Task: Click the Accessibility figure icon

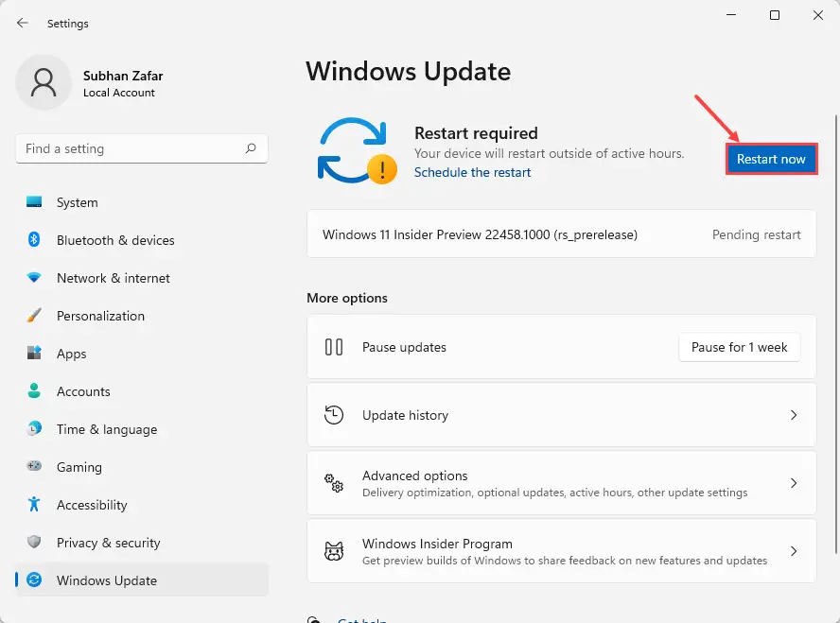Action: pos(34,504)
